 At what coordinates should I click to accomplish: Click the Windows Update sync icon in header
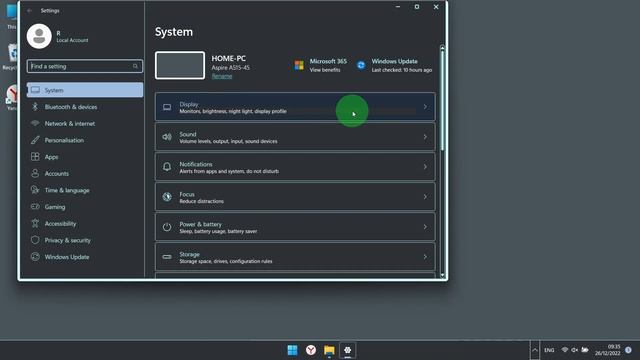[x=361, y=65]
